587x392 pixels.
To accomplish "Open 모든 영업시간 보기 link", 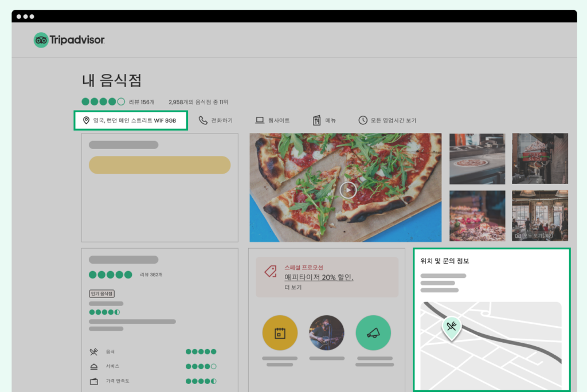I will click(x=393, y=120).
